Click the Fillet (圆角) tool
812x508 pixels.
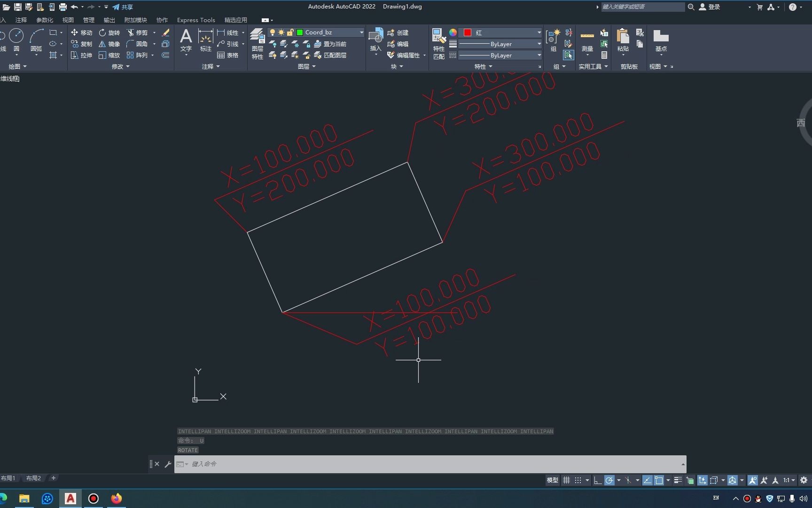[x=137, y=44]
